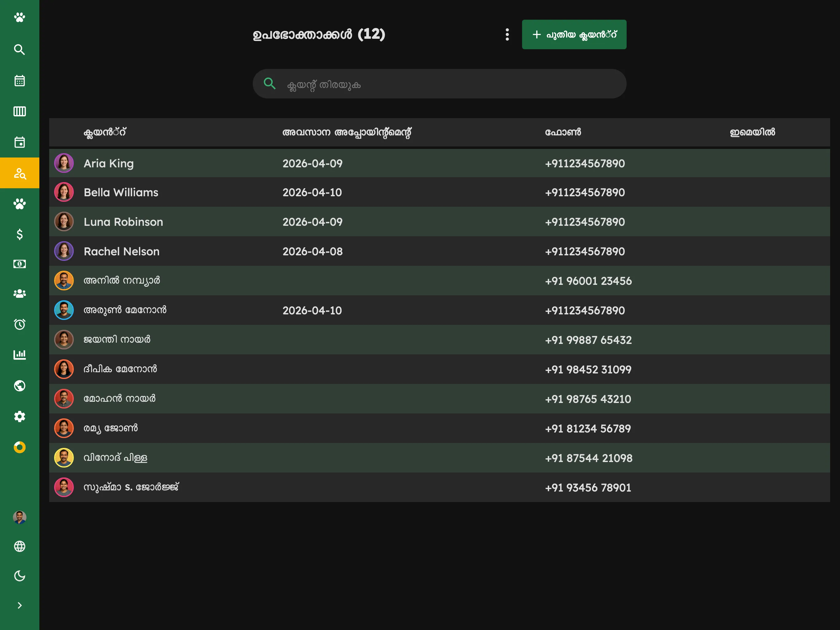Click Bella Williams' date 2026-04-10
The height and width of the screenshot is (630, 840).
pos(312,193)
